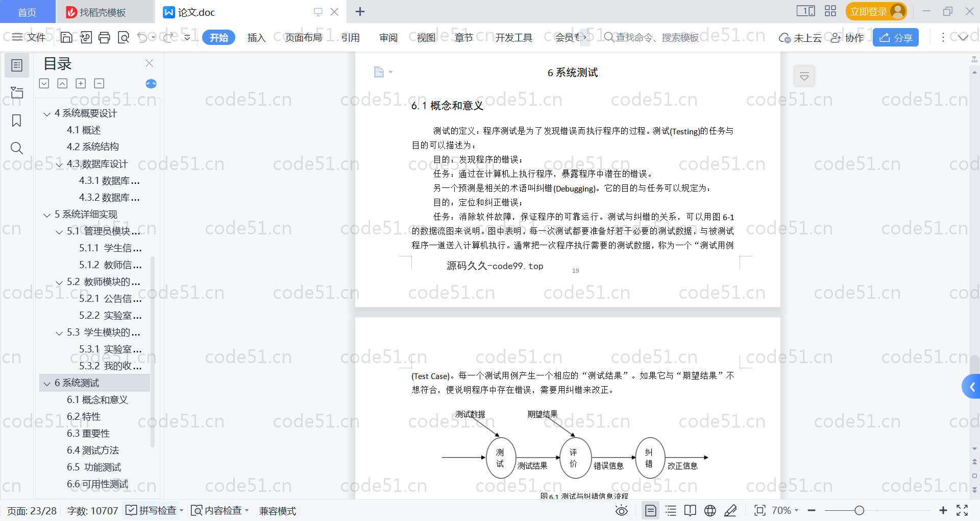
Task: Open the Find search sidebar icon
Action: (17, 148)
